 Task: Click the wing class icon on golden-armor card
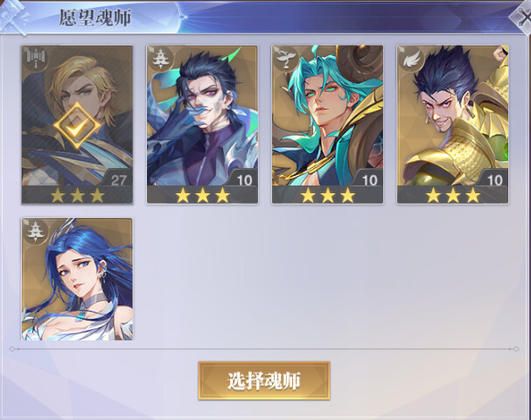[411, 59]
